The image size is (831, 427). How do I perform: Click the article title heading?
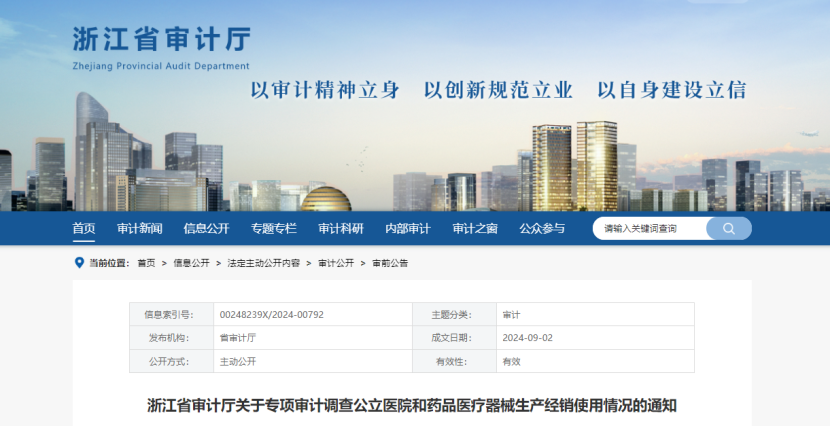[412, 406]
